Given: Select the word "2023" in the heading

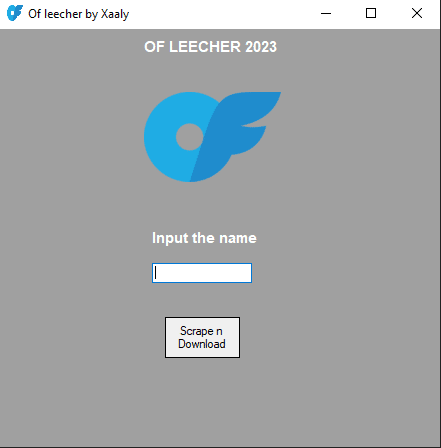Looking at the screenshot, I should tap(261, 47).
